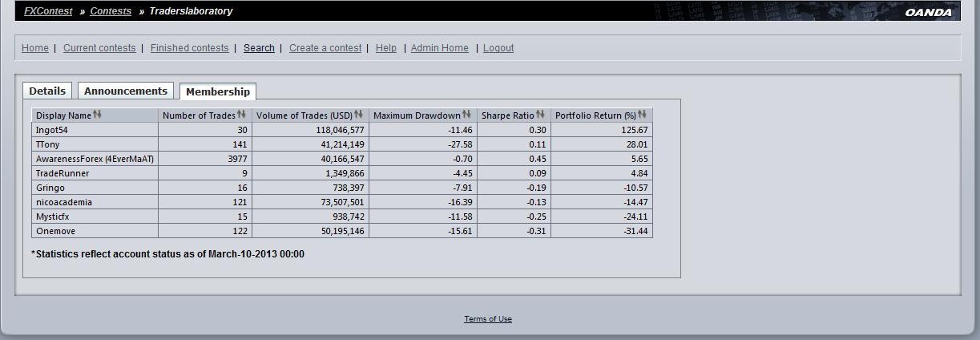
Task: Switch to the Announcements tab
Action: click(126, 91)
